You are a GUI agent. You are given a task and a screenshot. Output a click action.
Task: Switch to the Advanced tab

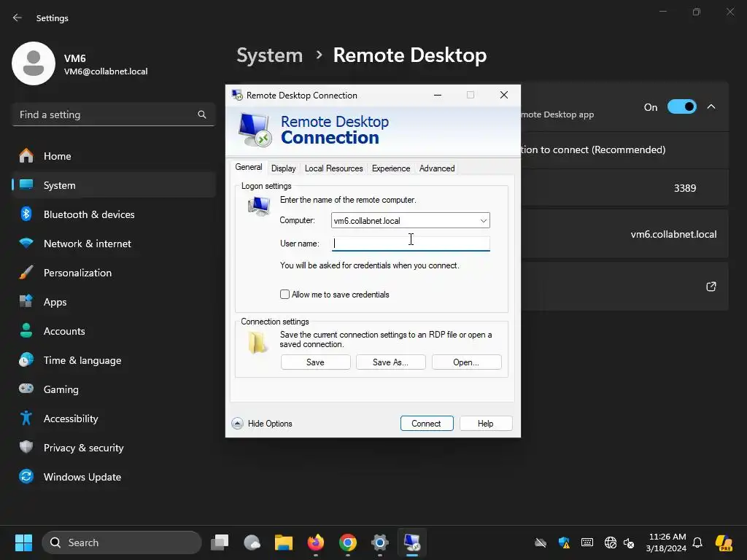coord(437,168)
